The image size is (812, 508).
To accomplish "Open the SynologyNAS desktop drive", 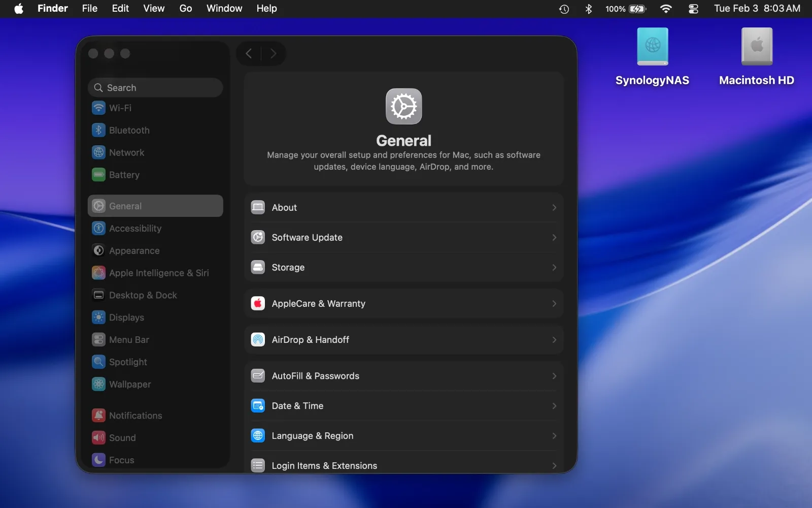I will coord(653,46).
